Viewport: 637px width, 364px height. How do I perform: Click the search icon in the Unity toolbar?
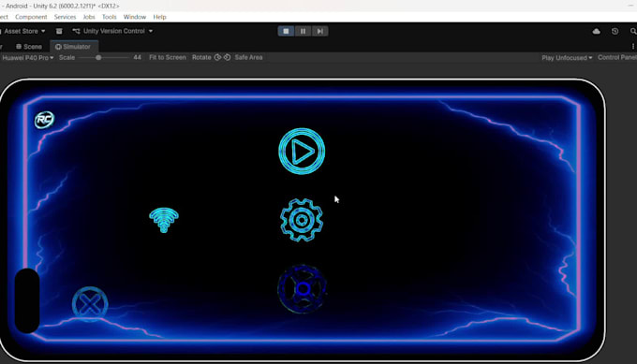click(633, 31)
